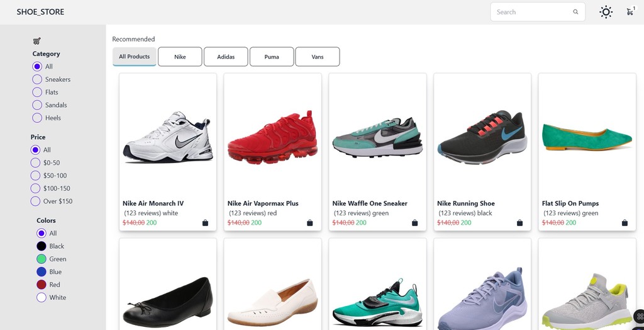Toggle the sun light/dark theme icon
Image resolution: width=644 pixels, height=330 pixels.
(x=606, y=12)
